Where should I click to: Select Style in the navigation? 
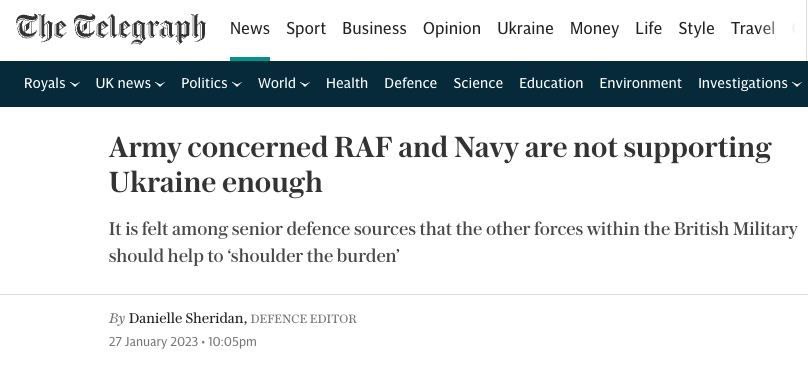(x=696, y=28)
